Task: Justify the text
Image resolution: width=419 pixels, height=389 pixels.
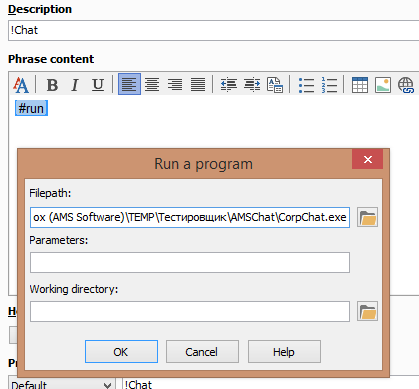Action: pyautogui.click(x=198, y=84)
